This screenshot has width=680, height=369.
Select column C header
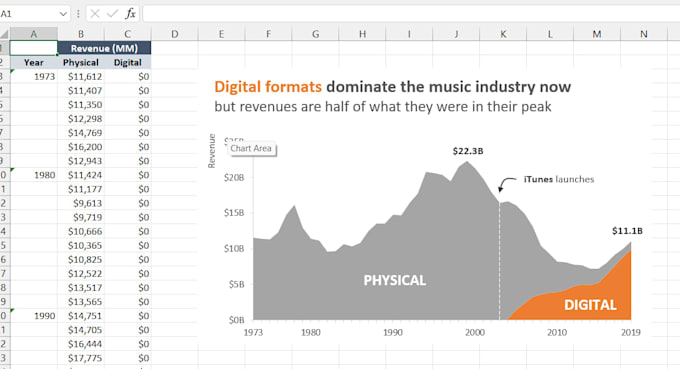[x=128, y=34]
